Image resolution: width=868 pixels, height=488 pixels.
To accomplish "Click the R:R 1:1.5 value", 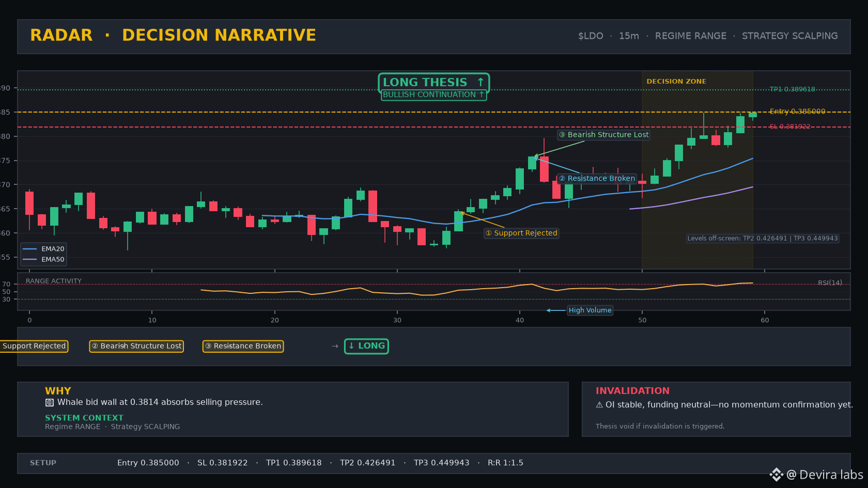I will tap(505, 463).
